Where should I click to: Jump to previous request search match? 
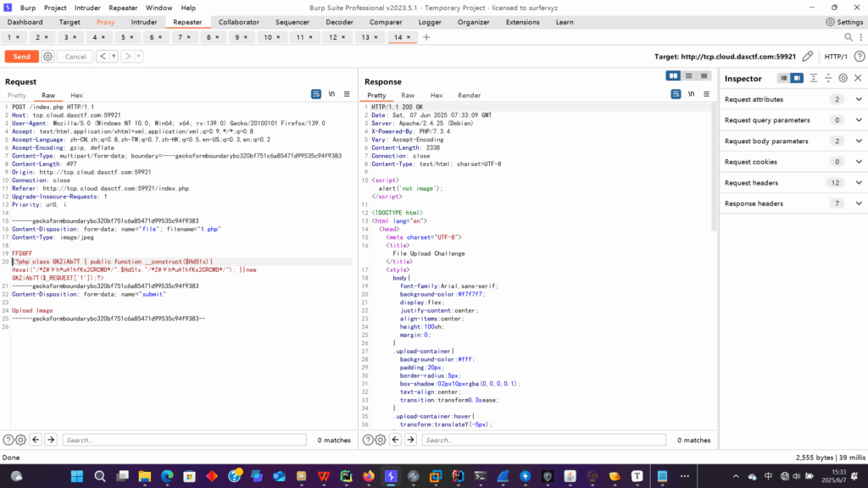tap(36, 440)
